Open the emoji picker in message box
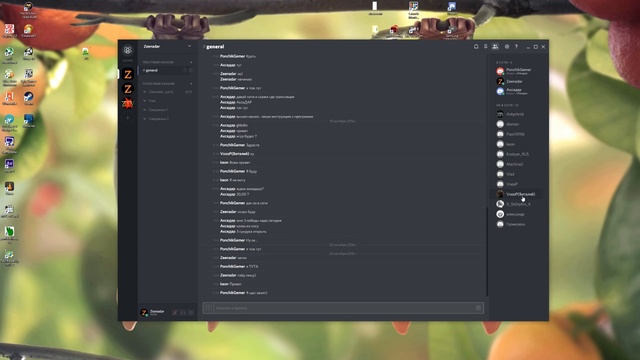 (478, 308)
